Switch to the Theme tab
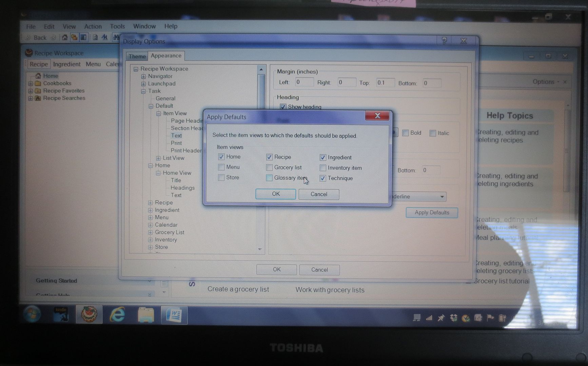The height and width of the screenshot is (366, 588). (x=137, y=56)
